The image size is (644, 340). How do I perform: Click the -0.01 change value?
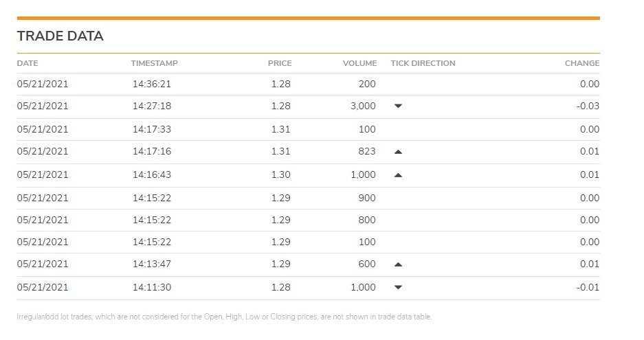coord(588,287)
